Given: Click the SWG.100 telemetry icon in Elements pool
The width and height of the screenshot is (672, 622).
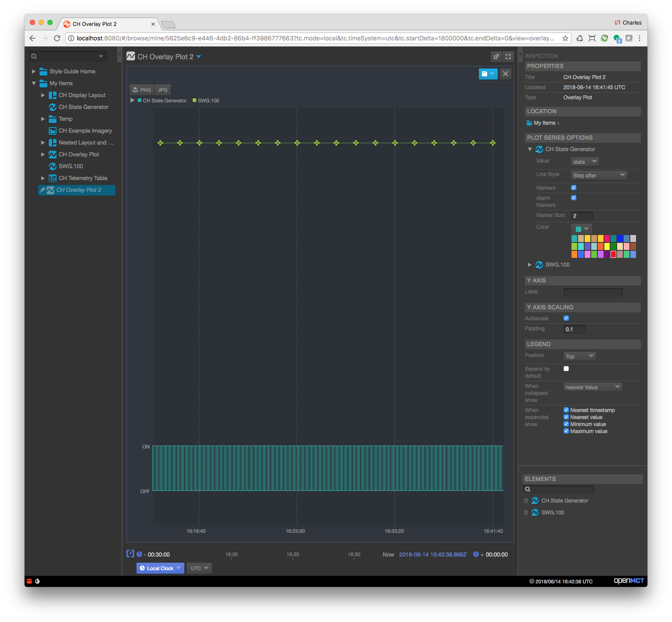Looking at the screenshot, I should [x=535, y=512].
